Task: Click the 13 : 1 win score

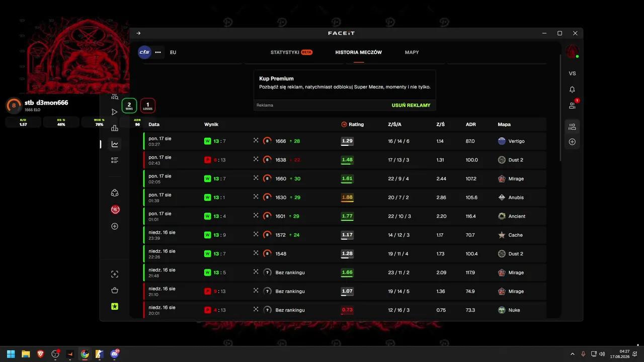Action: [x=219, y=198]
